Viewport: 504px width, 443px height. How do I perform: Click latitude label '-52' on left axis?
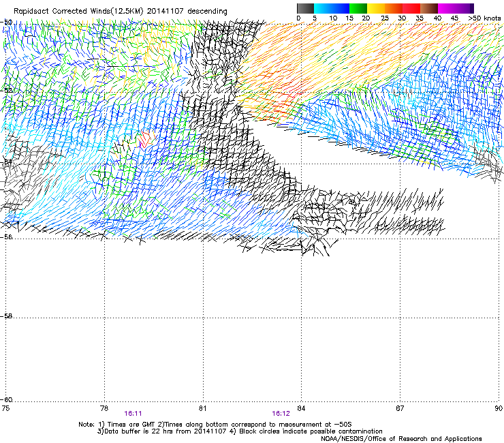(6, 91)
